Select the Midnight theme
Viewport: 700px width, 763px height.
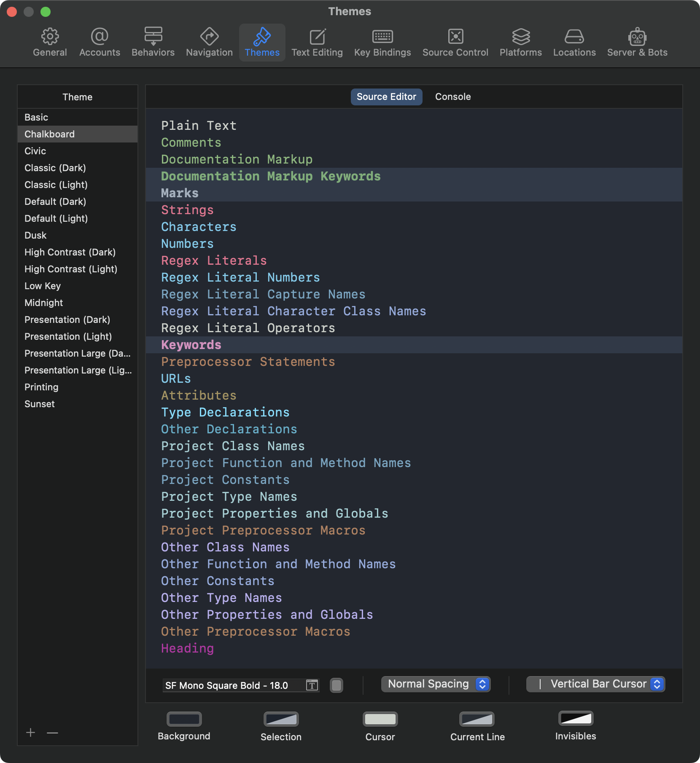(x=78, y=303)
